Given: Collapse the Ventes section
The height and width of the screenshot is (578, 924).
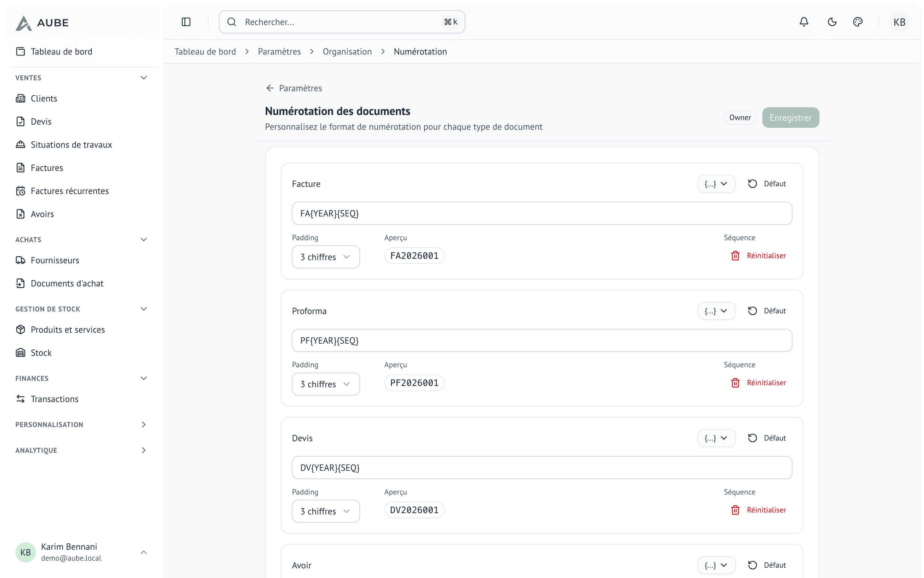Looking at the screenshot, I should 143,78.
